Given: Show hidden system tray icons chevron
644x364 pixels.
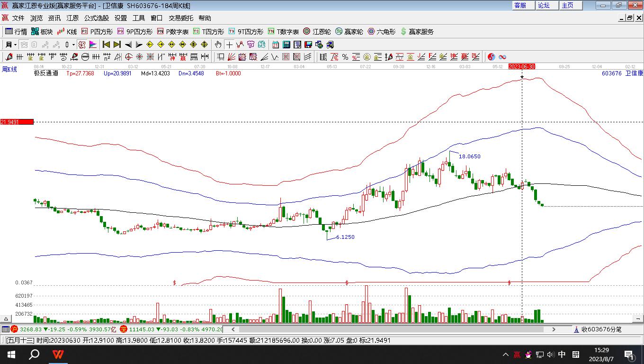Looking at the screenshot, I should (x=505, y=355).
